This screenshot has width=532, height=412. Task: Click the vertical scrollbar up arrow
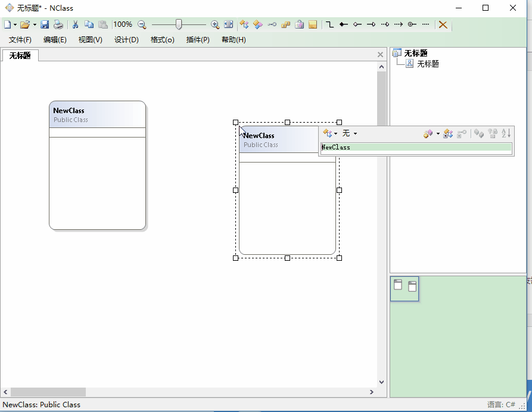381,67
